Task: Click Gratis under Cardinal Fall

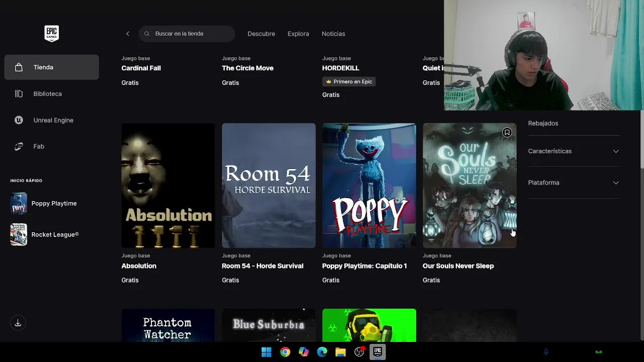Action: (x=130, y=82)
